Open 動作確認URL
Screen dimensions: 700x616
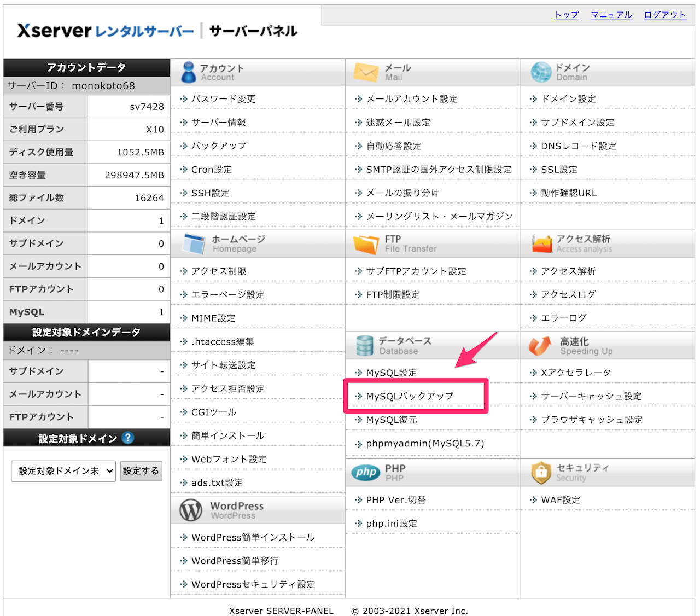click(x=569, y=193)
